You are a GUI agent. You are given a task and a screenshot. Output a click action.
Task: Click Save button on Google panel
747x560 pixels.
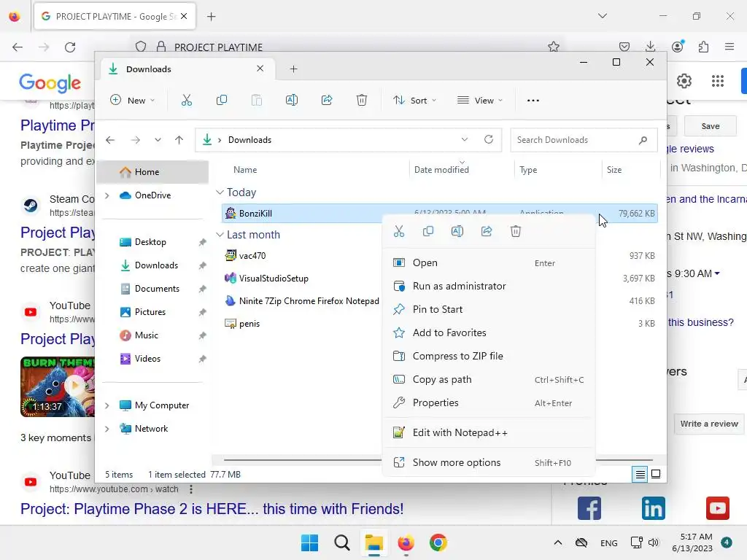tap(711, 126)
